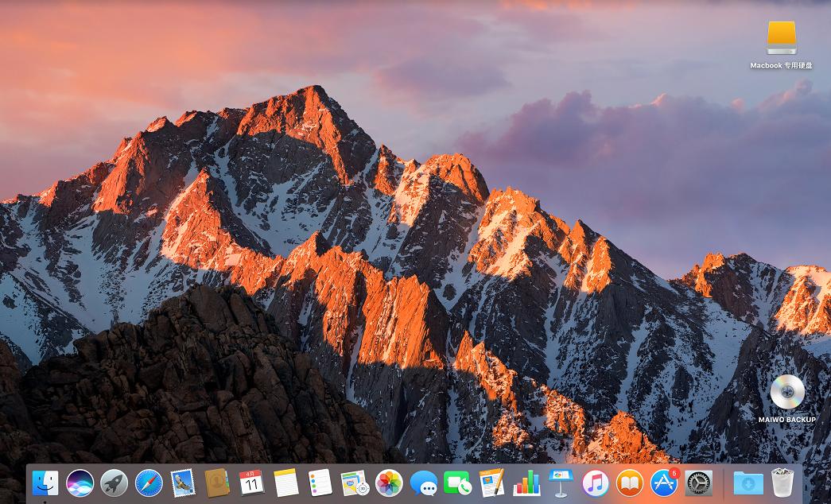Open Calendar showing April 11
This screenshot has height=504, width=831.
tap(250, 483)
